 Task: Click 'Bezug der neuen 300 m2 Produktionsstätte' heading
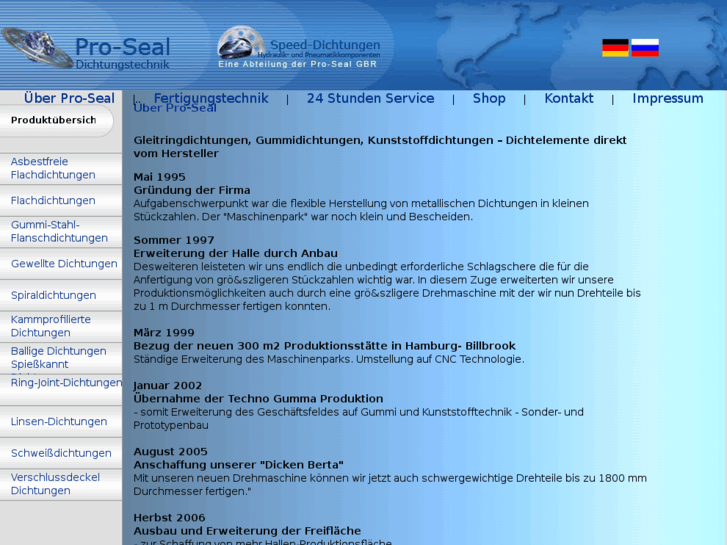pyautogui.click(x=325, y=346)
